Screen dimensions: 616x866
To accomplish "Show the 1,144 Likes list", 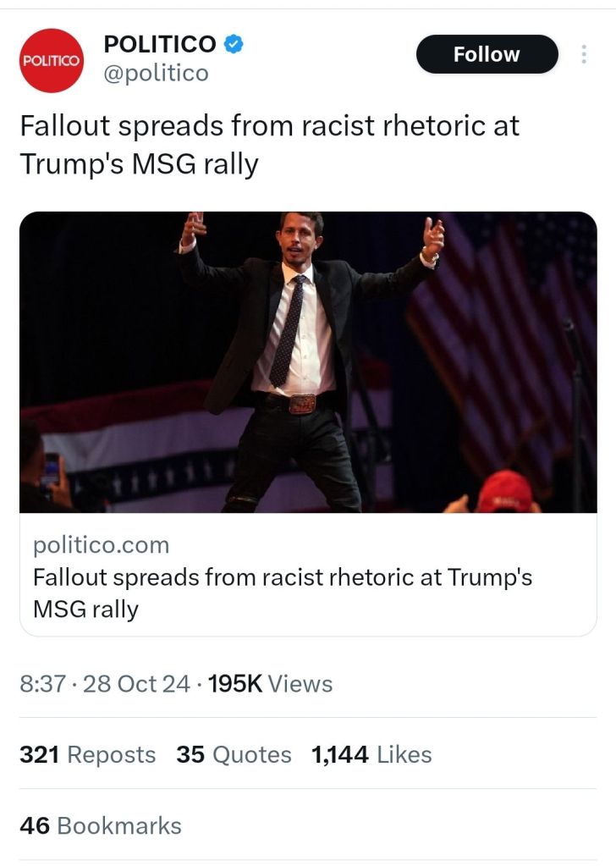I will tap(371, 754).
